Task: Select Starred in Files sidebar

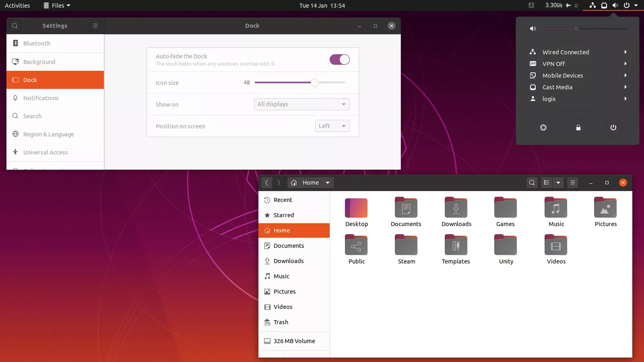Action: click(x=294, y=215)
